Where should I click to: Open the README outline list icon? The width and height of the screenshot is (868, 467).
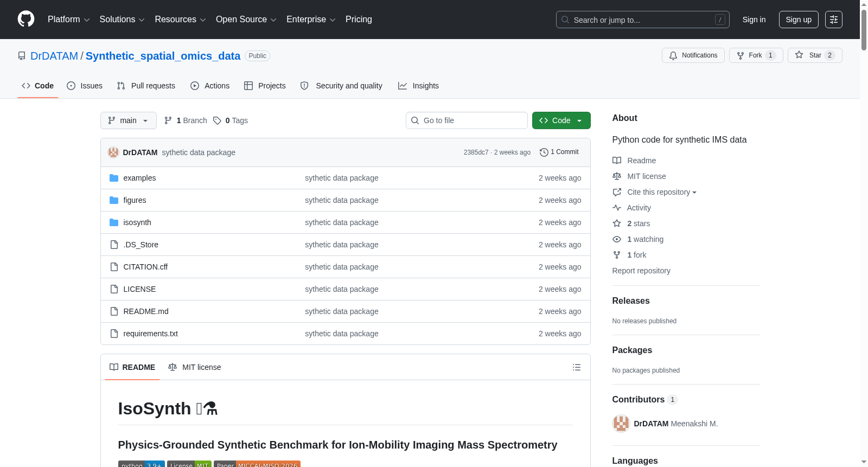pos(577,367)
